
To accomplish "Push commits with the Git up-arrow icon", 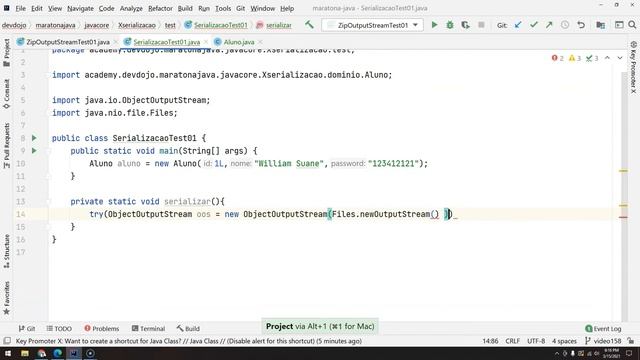I will [x=549, y=25].
